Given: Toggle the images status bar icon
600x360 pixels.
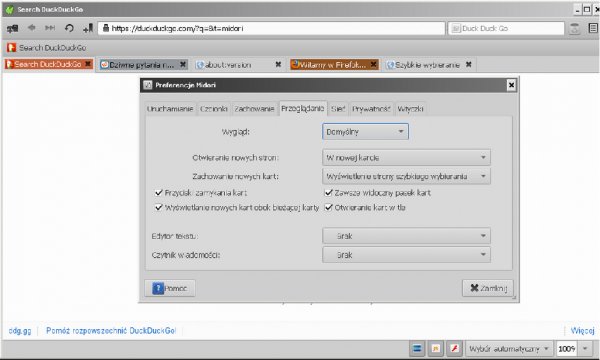Looking at the screenshot, I should click(417, 349).
